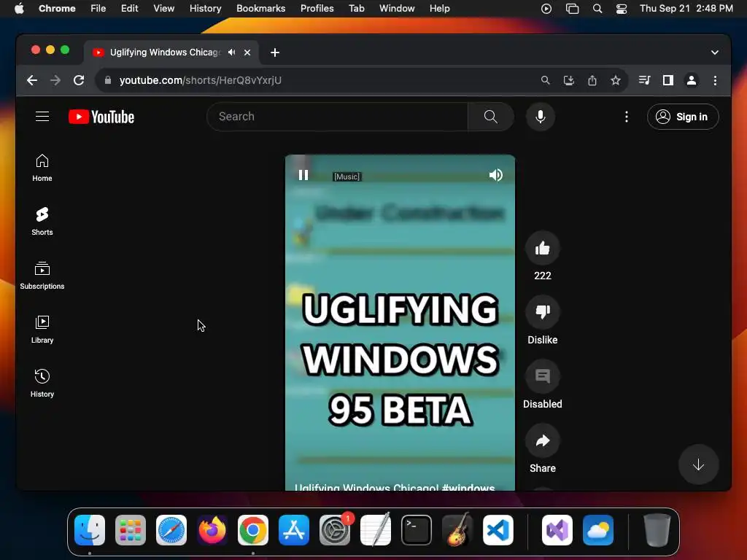Install app via address bar icon
This screenshot has height=560, width=747.
569,80
